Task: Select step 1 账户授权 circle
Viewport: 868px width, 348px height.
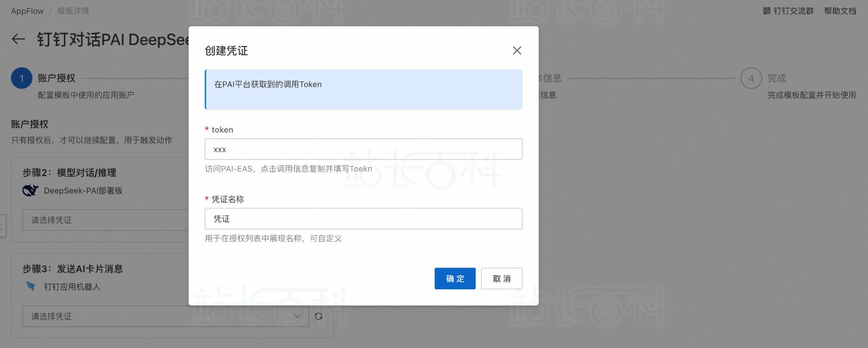Action: pyautogui.click(x=22, y=78)
